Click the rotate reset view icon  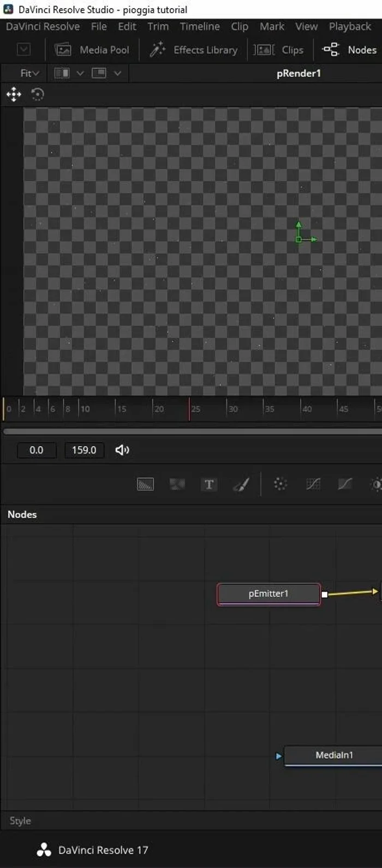click(37, 95)
